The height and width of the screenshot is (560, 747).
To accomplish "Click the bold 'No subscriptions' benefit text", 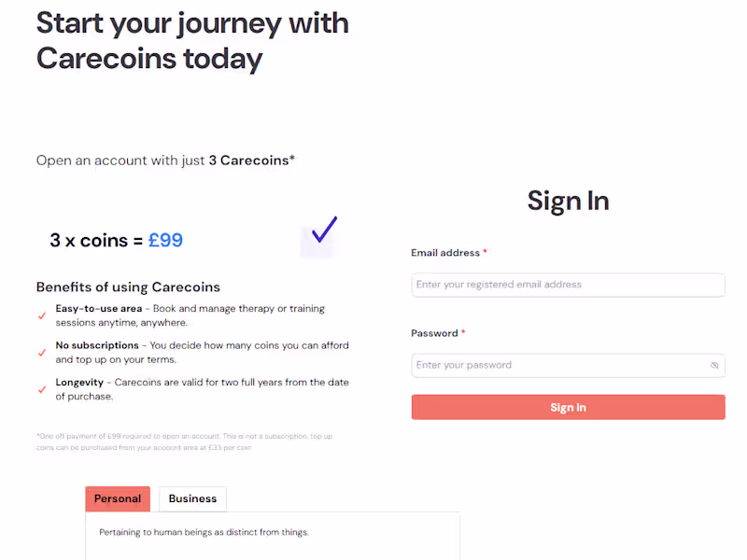I will click(97, 345).
